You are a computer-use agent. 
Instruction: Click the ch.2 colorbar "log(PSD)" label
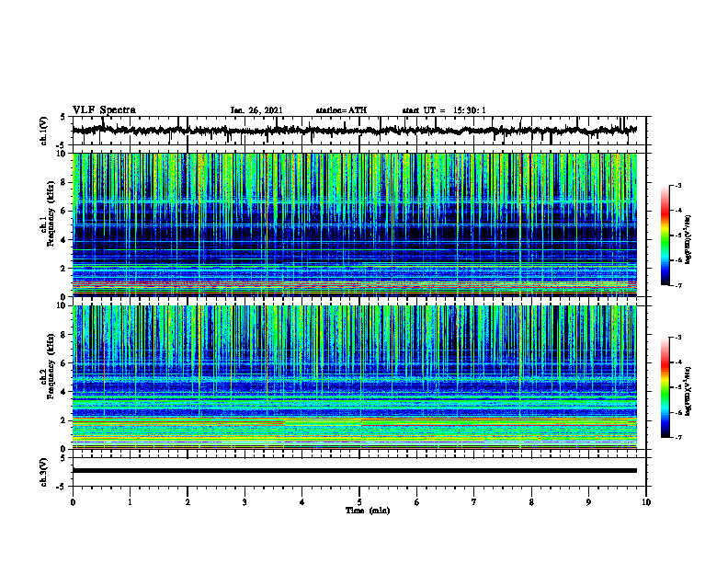click(x=688, y=391)
